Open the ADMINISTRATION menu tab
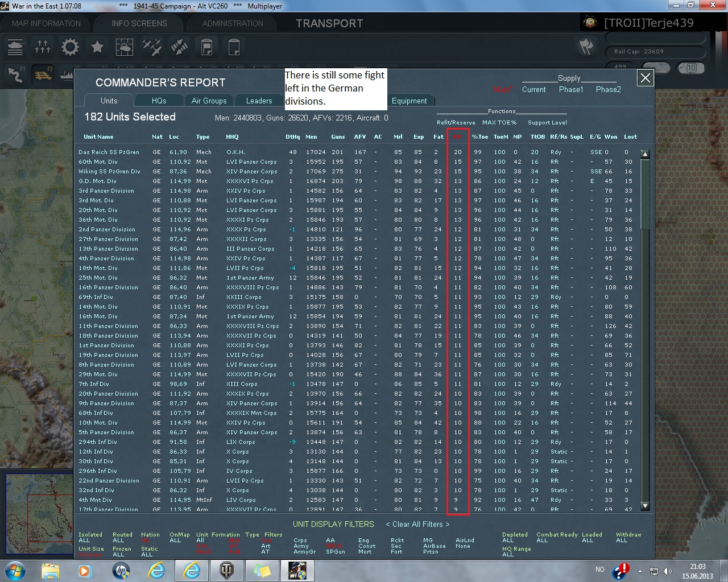The width and height of the screenshot is (728, 582). 233,23
